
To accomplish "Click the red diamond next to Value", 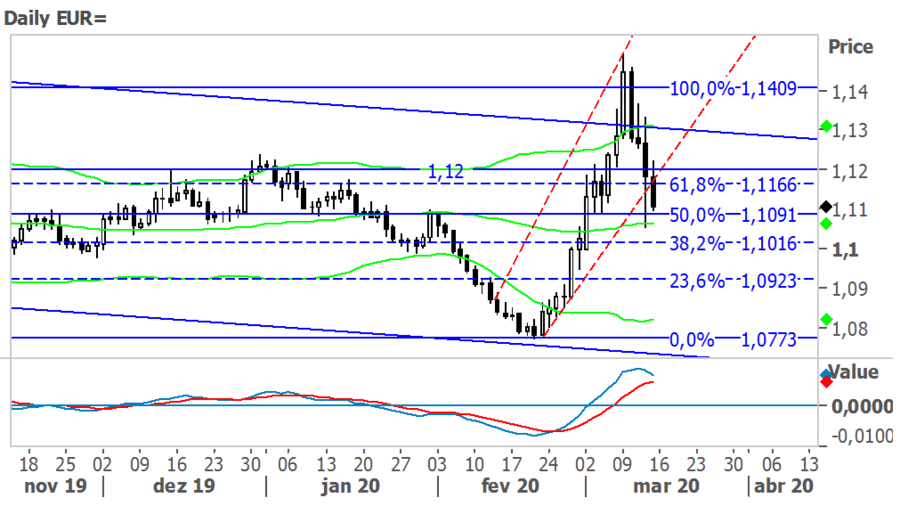I will 826,382.
